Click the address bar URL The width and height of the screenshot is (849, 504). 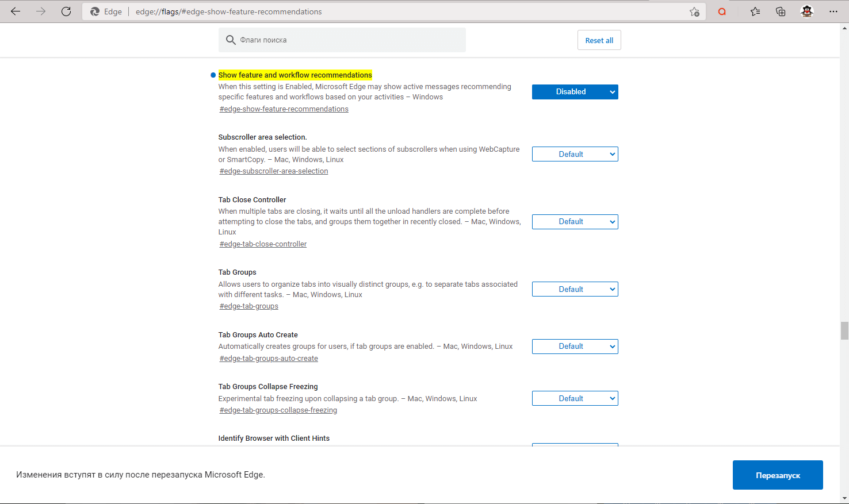[x=229, y=11]
